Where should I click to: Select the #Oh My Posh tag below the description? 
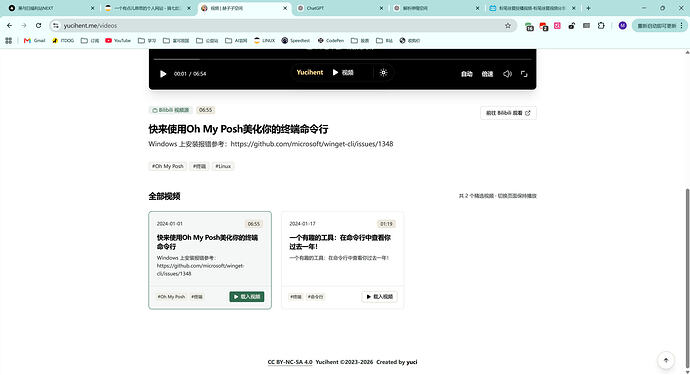tap(168, 166)
